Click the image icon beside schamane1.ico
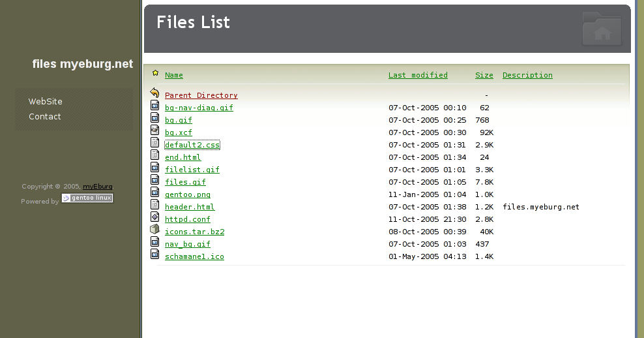 click(155, 254)
